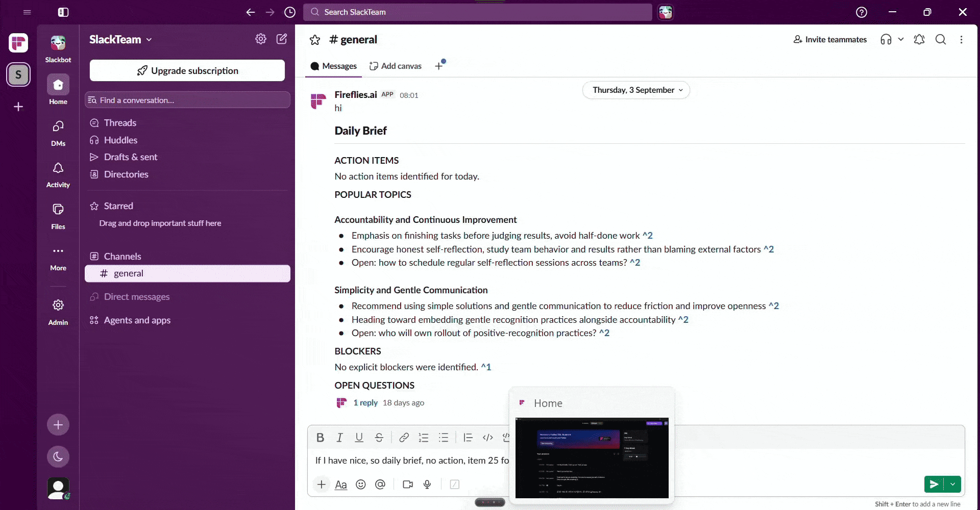Compose a new message with pencil icon

[x=282, y=39]
